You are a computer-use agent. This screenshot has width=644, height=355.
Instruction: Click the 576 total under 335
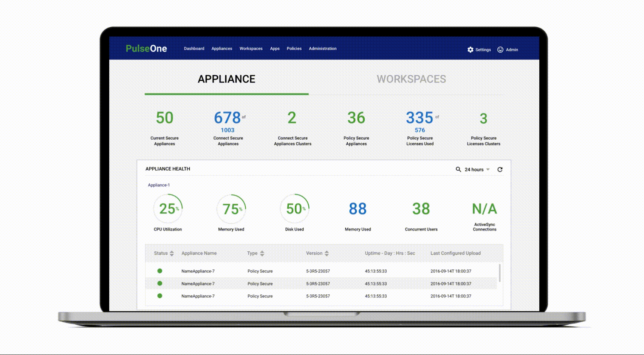pos(420,130)
